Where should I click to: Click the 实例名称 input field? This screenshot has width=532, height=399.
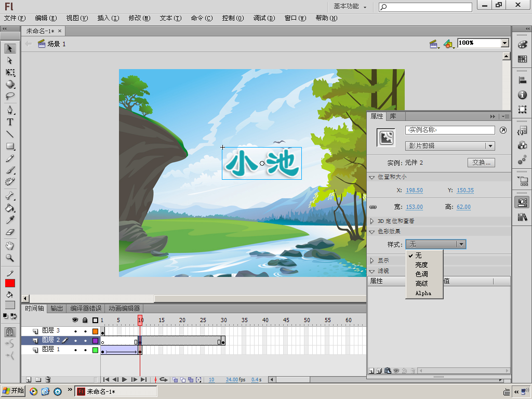pos(450,130)
